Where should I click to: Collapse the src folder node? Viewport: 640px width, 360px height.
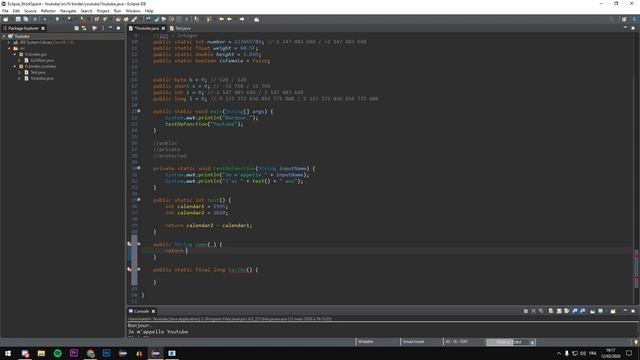(9, 48)
